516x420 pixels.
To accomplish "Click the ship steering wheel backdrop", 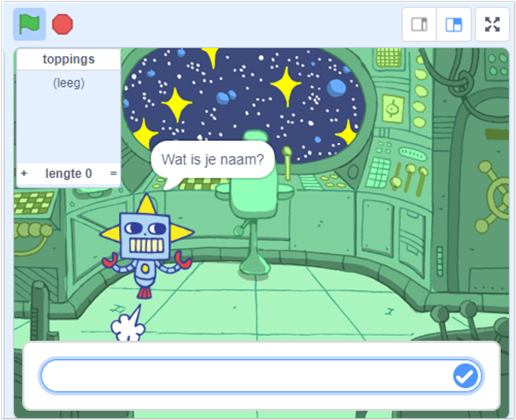I will pos(492,196).
